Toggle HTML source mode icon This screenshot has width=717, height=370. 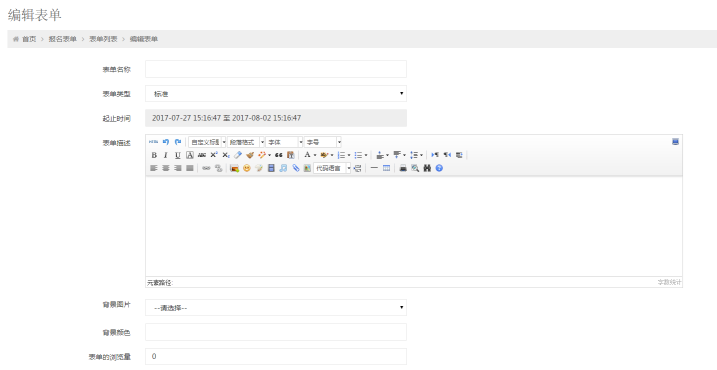[x=154, y=142]
